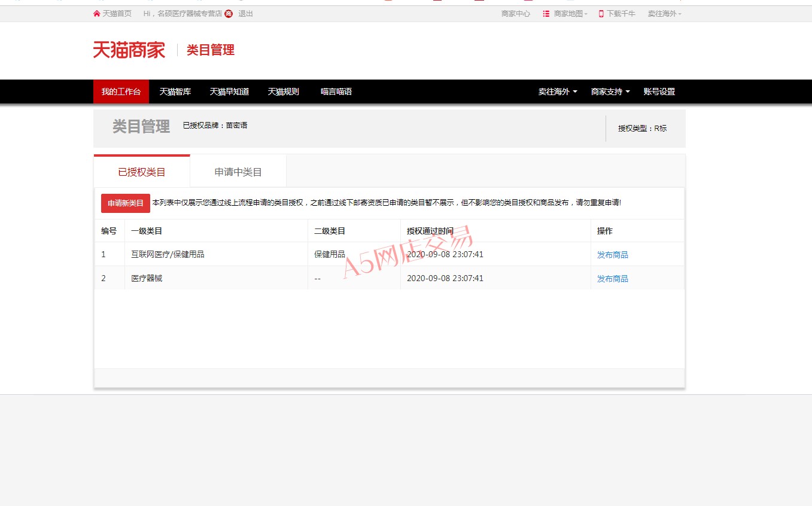Click the timestamp in the 医疗器械 row
The width and height of the screenshot is (812, 506).
(x=445, y=278)
